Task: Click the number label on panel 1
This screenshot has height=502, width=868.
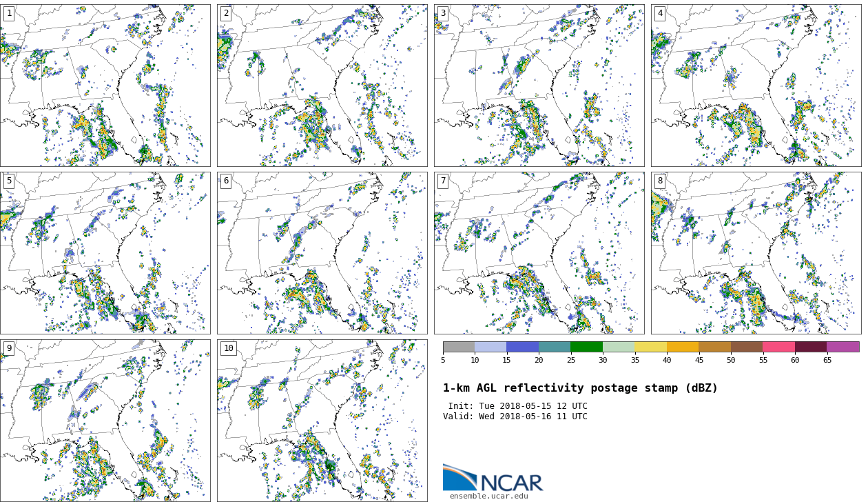Action: (x=9, y=13)
